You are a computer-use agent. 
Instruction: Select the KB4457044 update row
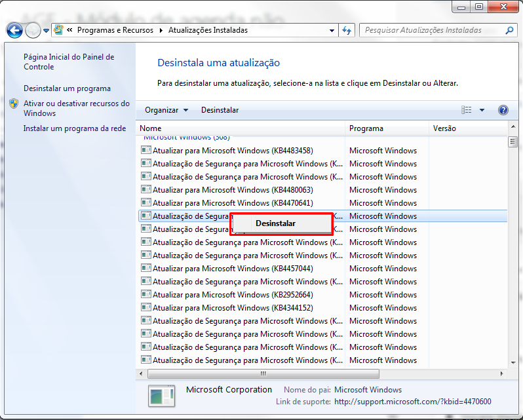pos(322,269)
